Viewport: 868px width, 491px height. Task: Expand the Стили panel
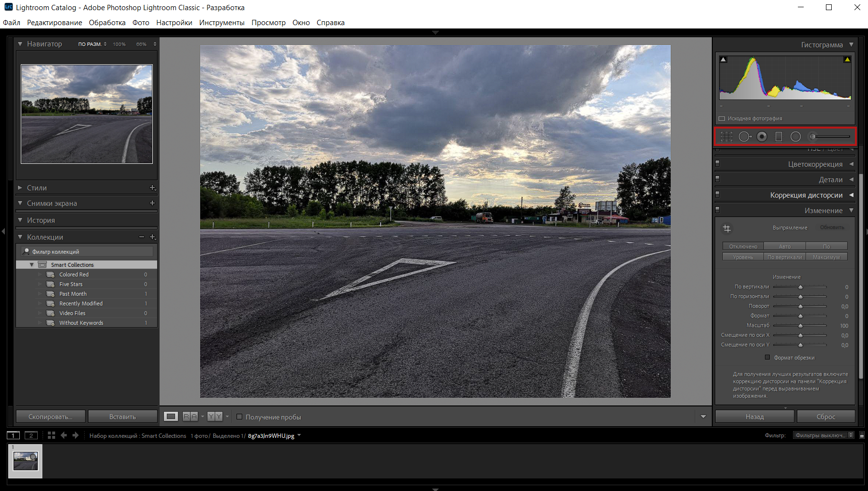(x=20, y=188)
